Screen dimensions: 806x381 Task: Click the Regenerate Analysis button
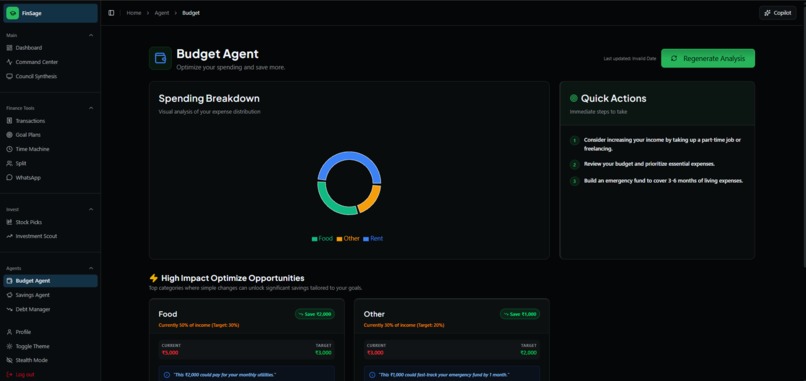pos(708,59)
